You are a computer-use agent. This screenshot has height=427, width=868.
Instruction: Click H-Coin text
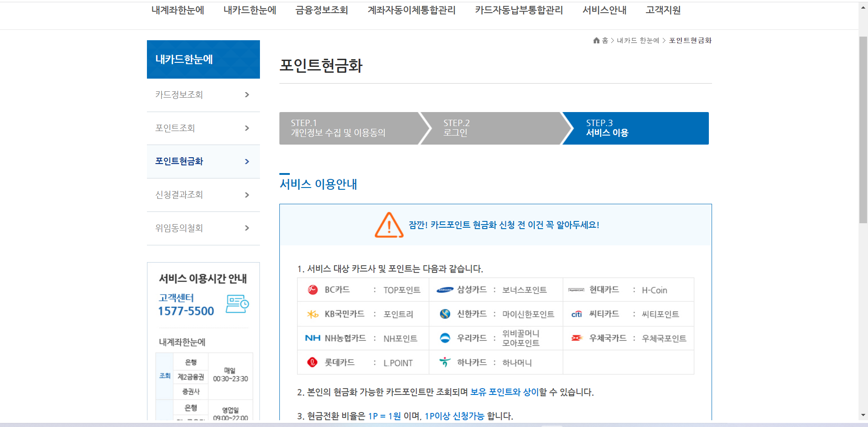654,290
